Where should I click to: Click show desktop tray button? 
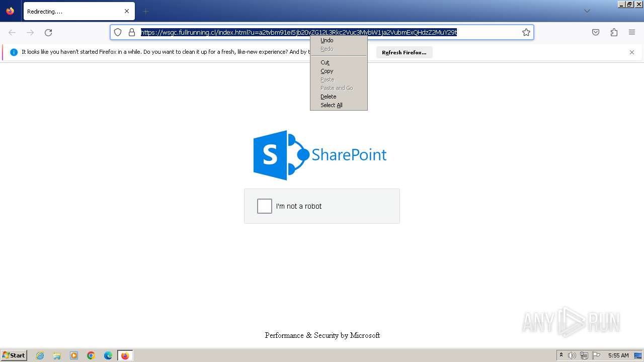638,355
